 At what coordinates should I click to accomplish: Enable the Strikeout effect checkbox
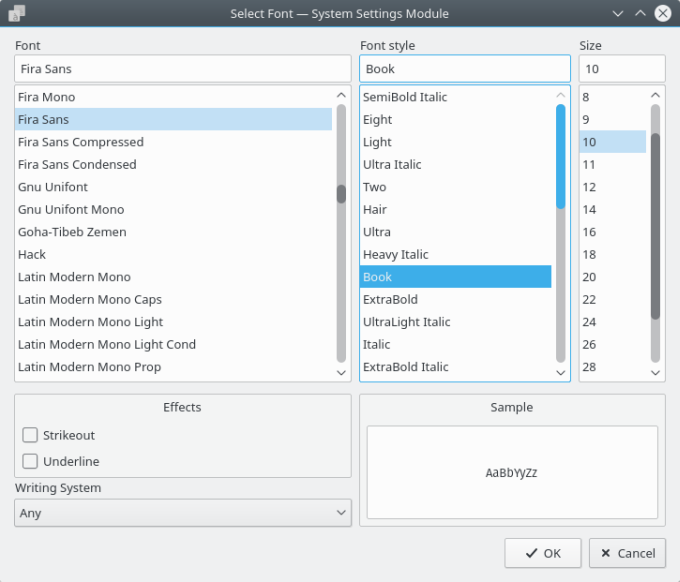(30, 435)
